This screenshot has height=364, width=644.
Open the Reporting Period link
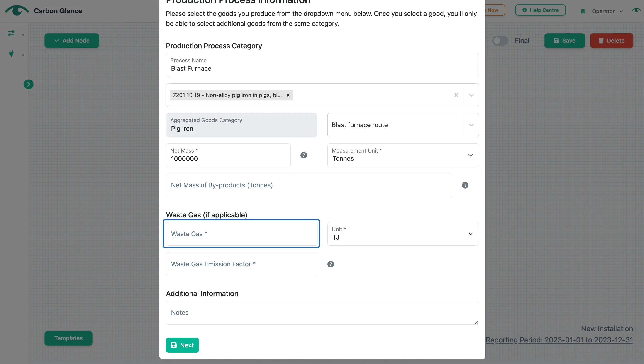[559, 340]
